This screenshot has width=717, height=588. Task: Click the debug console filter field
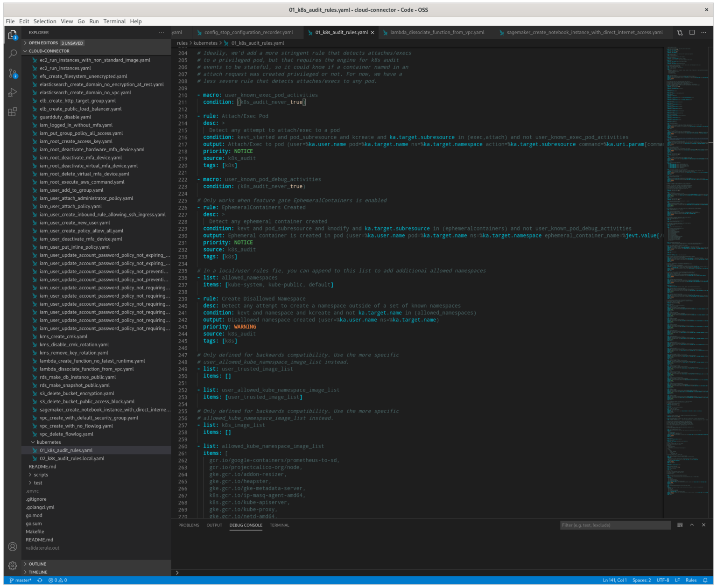(615, 525)
